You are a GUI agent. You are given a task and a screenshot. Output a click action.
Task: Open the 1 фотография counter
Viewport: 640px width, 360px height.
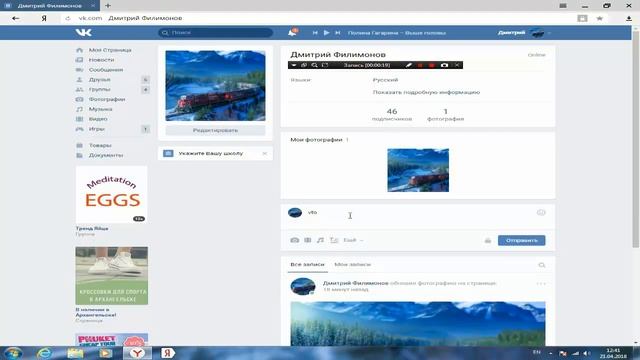(x=445, y=114)
